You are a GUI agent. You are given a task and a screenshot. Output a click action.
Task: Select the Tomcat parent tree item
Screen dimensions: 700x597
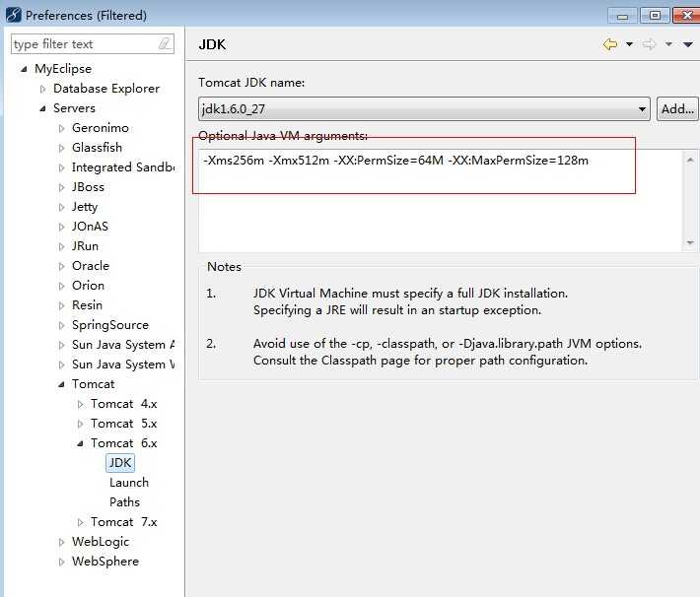94,384
